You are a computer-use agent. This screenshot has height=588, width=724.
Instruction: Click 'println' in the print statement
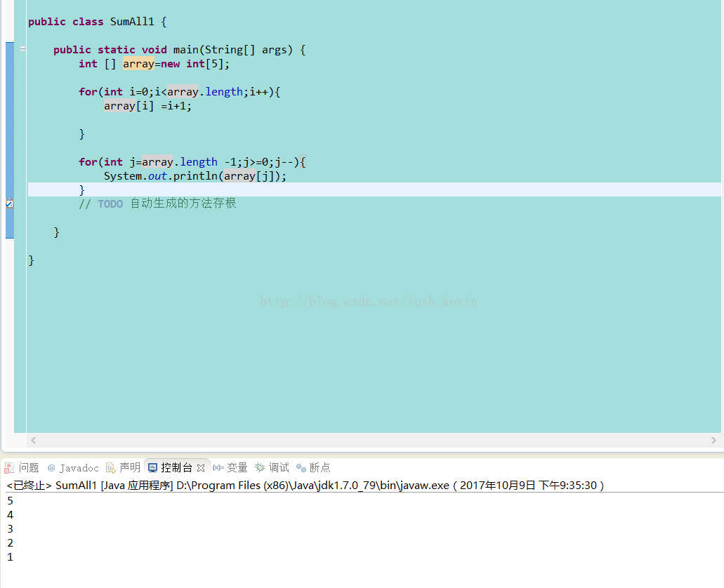pyautogui.click(x=195, y=176)
